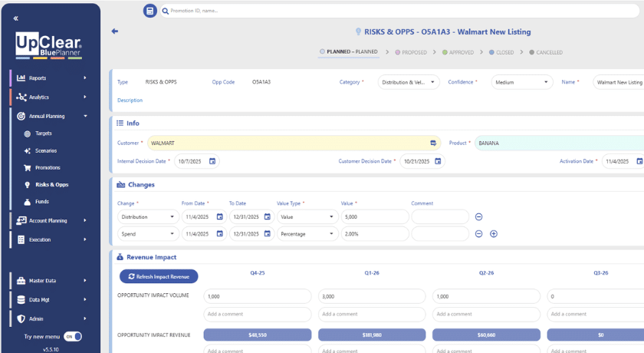
Task: Click the calculator icon in top bar
Action: (149, 11)
